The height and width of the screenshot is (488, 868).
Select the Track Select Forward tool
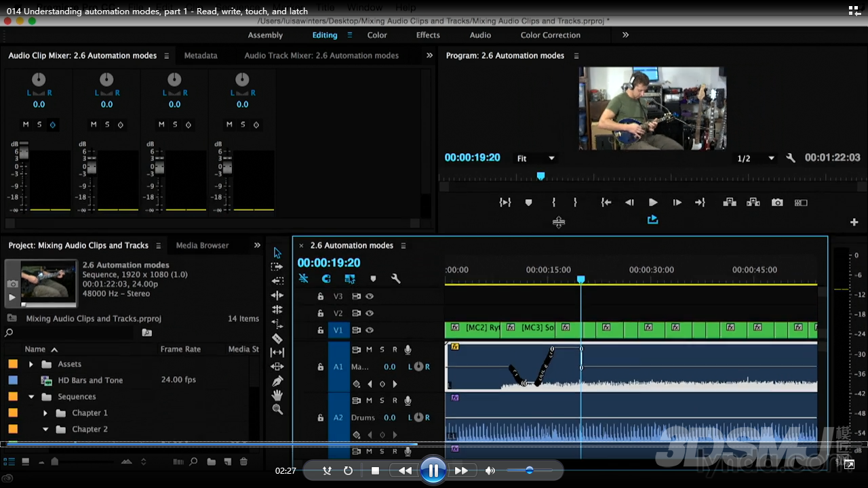point(277,267)
